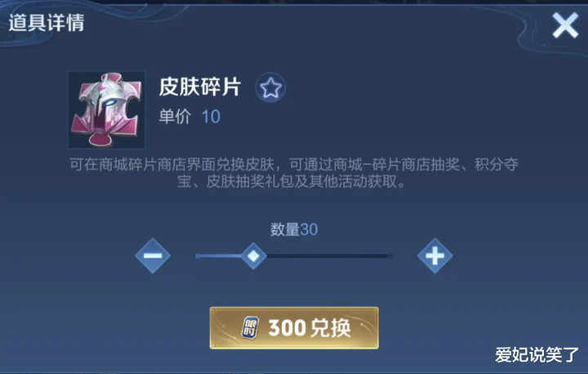Screen dimensions: 588x374
Task: Click the item description text paragraph
Action: [x=294, y=172]
